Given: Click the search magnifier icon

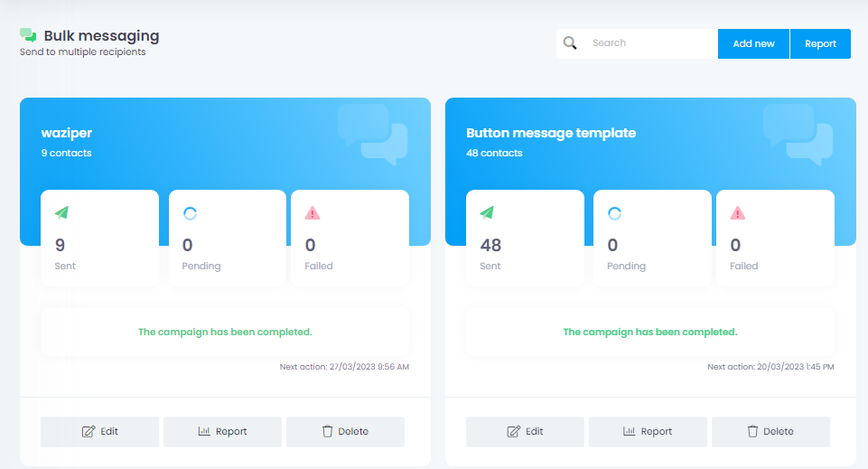Looking at the screenshot, I should click(x=570, y=43).
